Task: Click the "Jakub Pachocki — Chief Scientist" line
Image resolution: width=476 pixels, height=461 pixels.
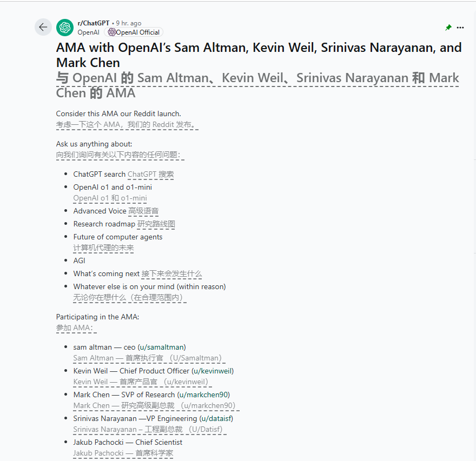Action: tap(128, 442)
